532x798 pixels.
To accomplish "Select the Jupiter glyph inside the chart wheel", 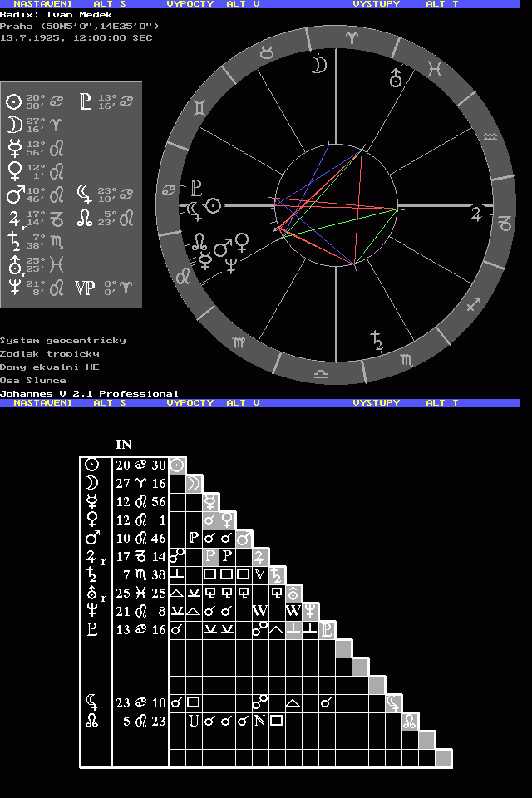I will click(476, 214).
